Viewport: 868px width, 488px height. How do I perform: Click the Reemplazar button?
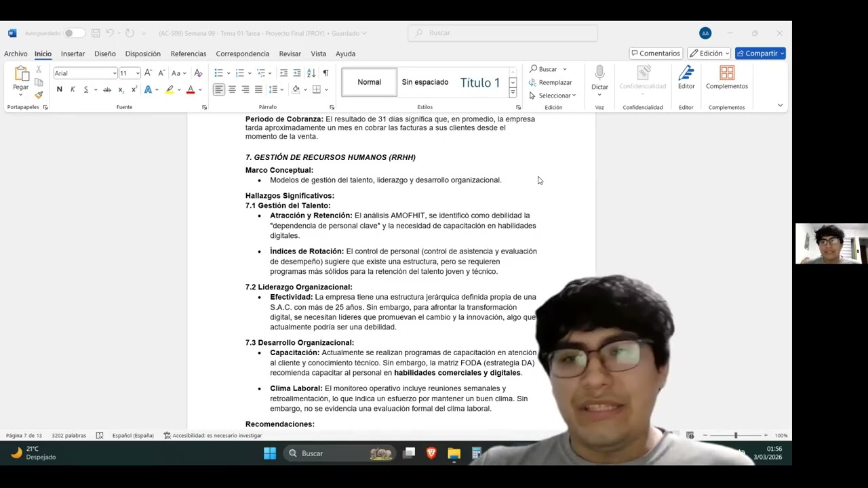coord(550,82)
